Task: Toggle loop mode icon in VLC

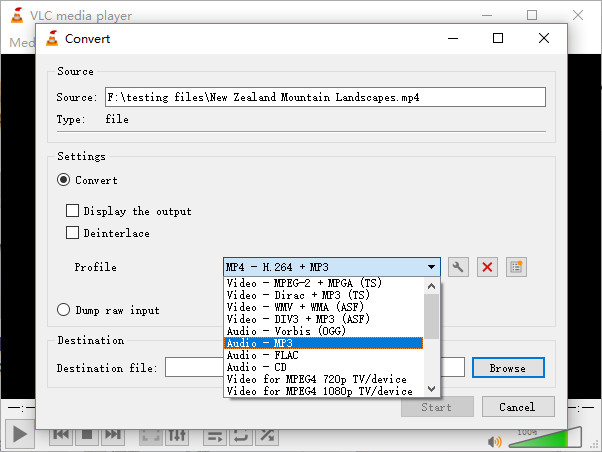Action: (241, 436)
